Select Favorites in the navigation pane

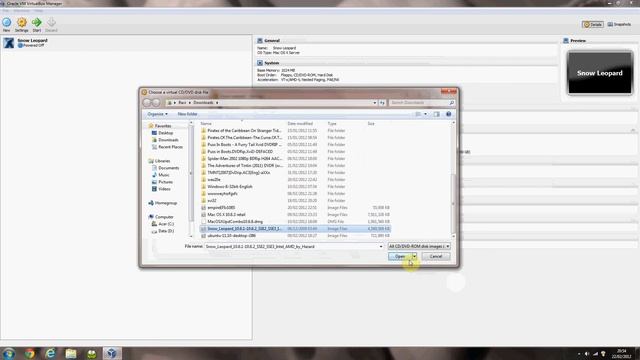[x=163, y=126]
